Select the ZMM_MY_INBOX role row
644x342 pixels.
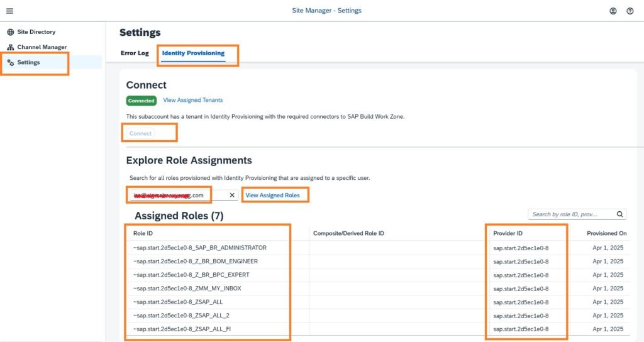point(187,289)
